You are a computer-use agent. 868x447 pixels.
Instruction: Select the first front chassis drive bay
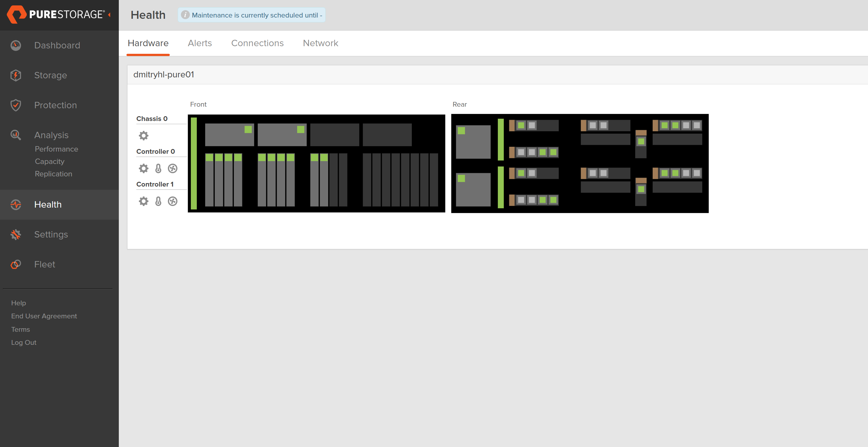209,180
